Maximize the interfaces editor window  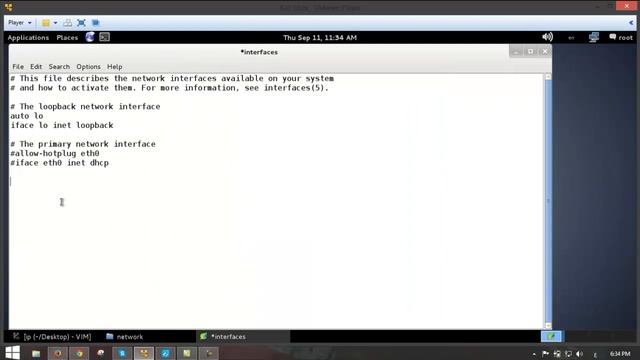tap(530, 52)
